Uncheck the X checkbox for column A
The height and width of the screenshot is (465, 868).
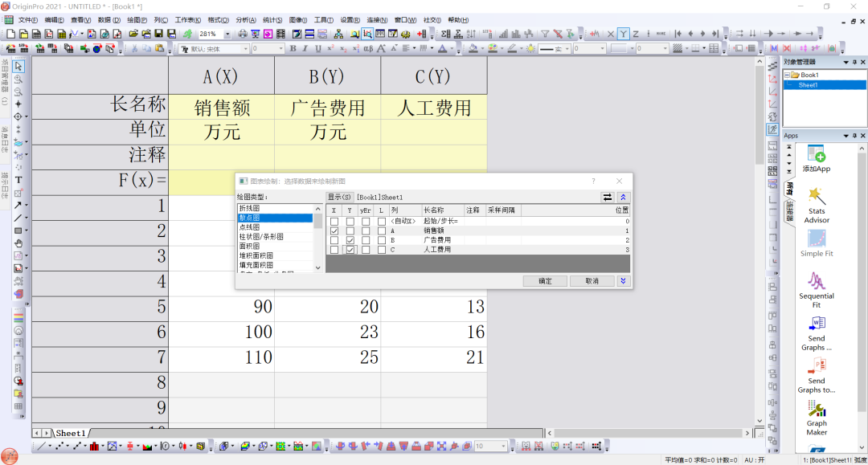coord(334,230)
